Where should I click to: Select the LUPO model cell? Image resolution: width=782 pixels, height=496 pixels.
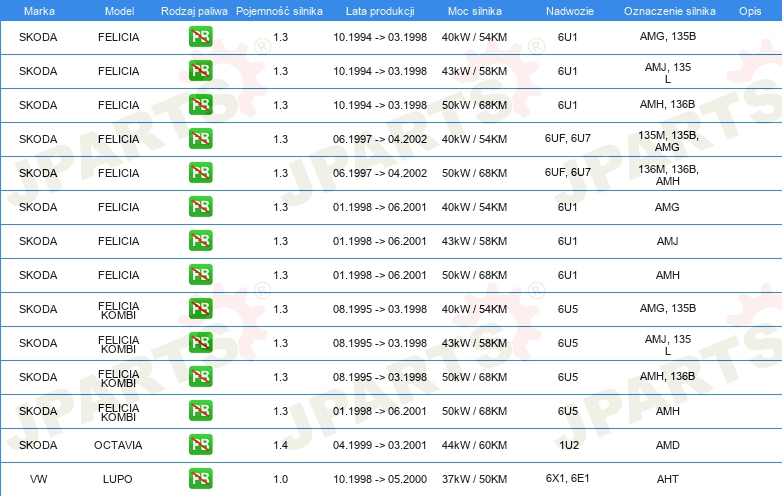click(118, 479)
